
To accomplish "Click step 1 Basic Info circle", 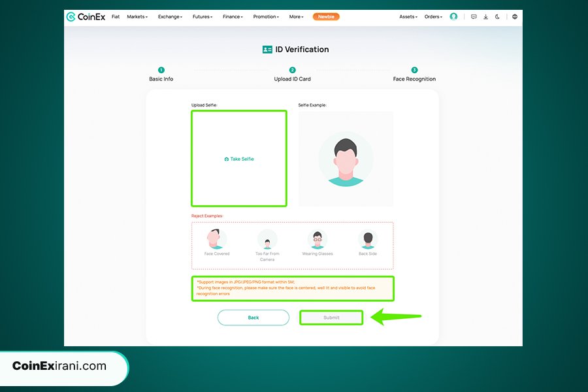I will click(161, 70).
